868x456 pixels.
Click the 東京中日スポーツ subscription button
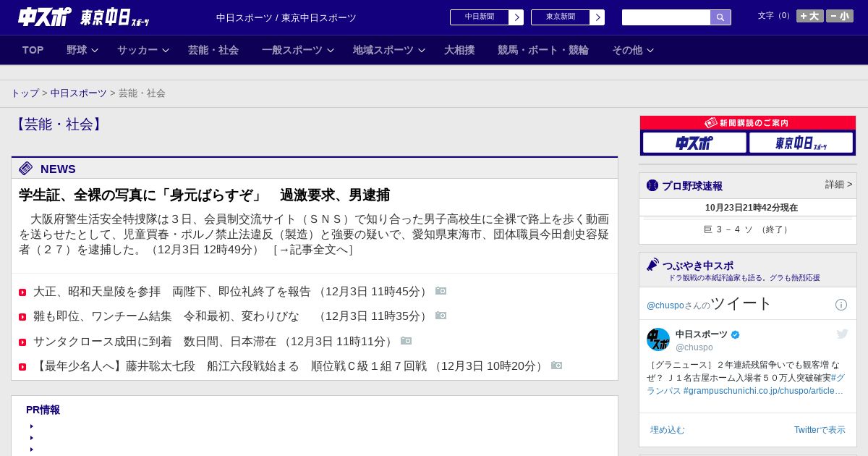tap(801, 143)
